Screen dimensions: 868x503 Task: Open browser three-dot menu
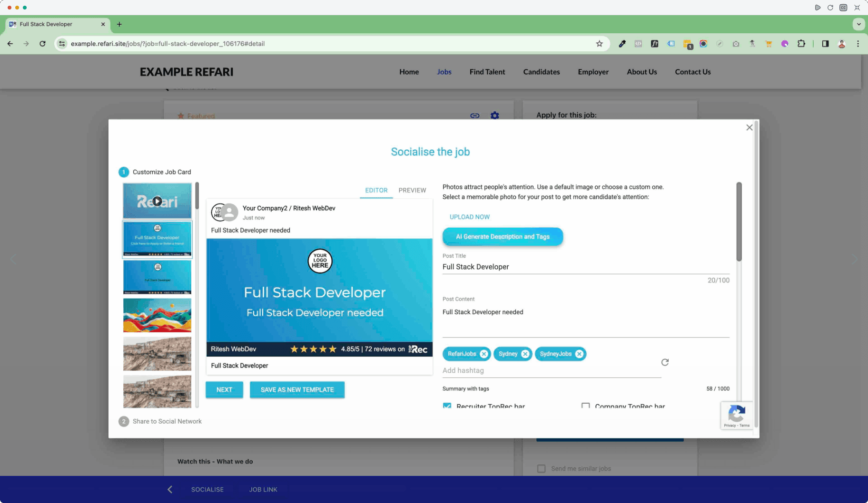click(858, 44)
